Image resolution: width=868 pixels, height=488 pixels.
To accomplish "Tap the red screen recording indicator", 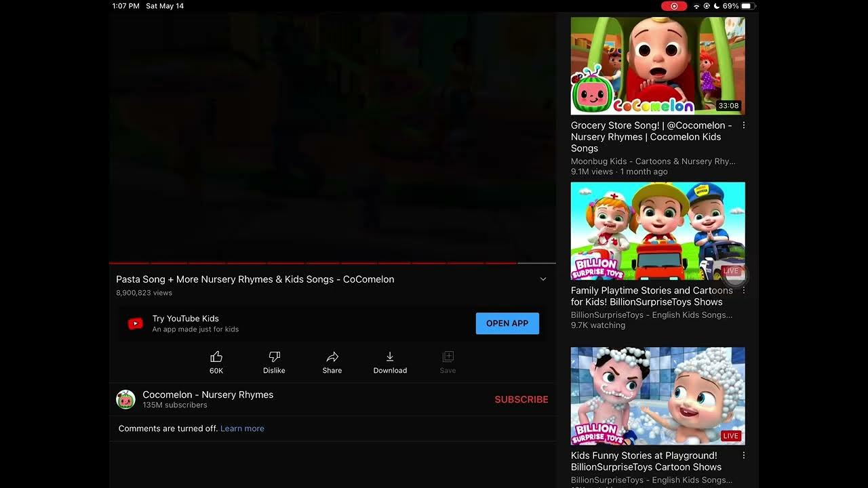I will pos(674,6).
